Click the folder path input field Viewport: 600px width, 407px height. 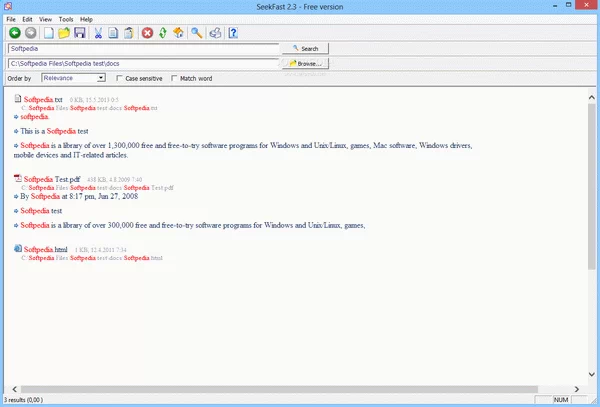143,63
